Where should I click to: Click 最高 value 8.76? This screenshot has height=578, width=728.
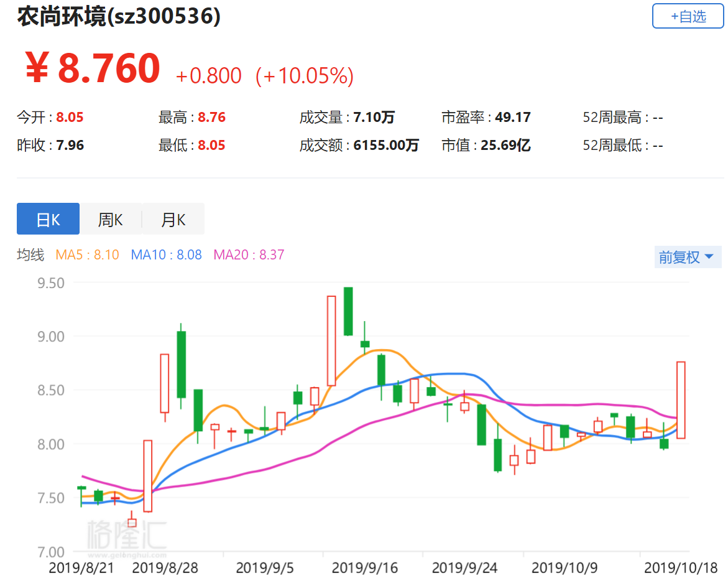click(x=212, y=117)
